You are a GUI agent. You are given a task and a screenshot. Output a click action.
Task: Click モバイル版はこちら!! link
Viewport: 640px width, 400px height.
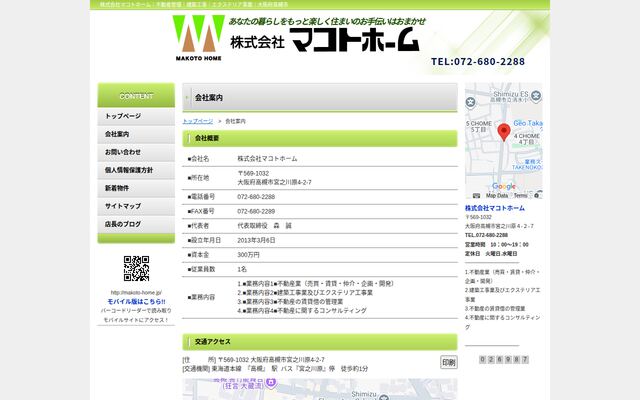(136, 302)
